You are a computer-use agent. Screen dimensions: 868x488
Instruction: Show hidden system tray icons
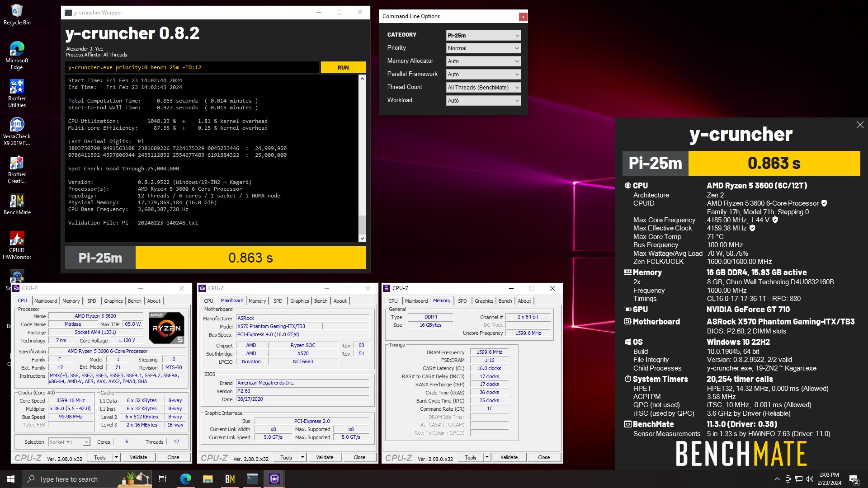coord(777,479)
